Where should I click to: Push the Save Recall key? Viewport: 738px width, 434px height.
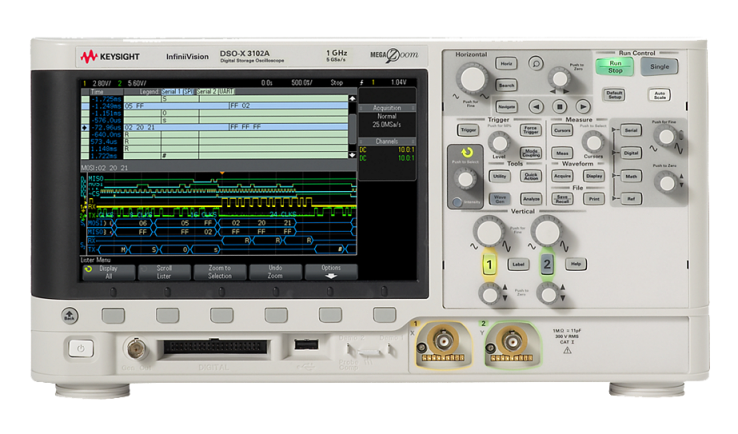coord(562,199)
